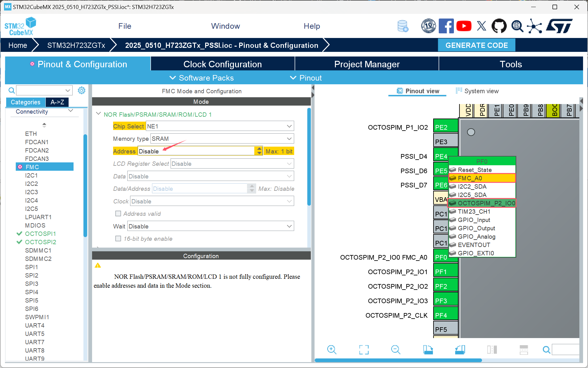Switch to Pinout & Configuration tab

pos(78,64)
